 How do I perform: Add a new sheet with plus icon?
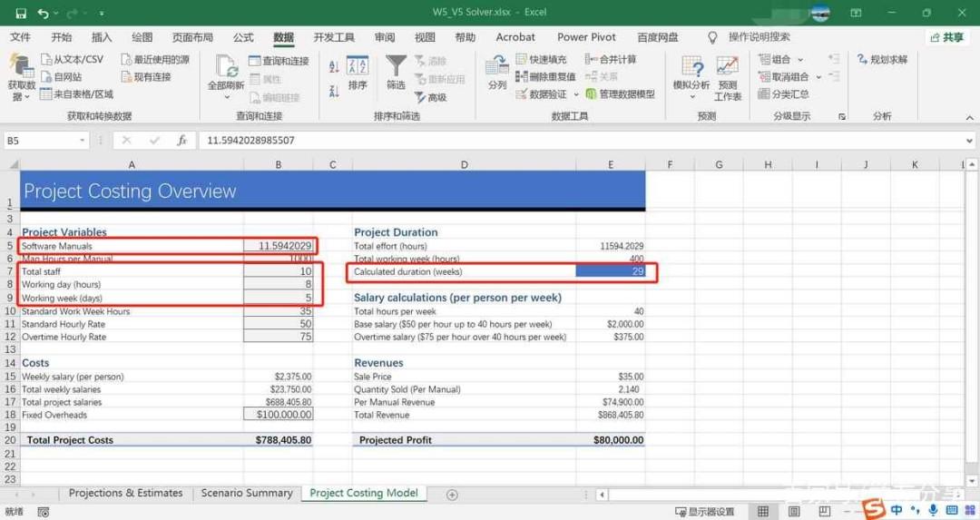[x=452, y=495]
